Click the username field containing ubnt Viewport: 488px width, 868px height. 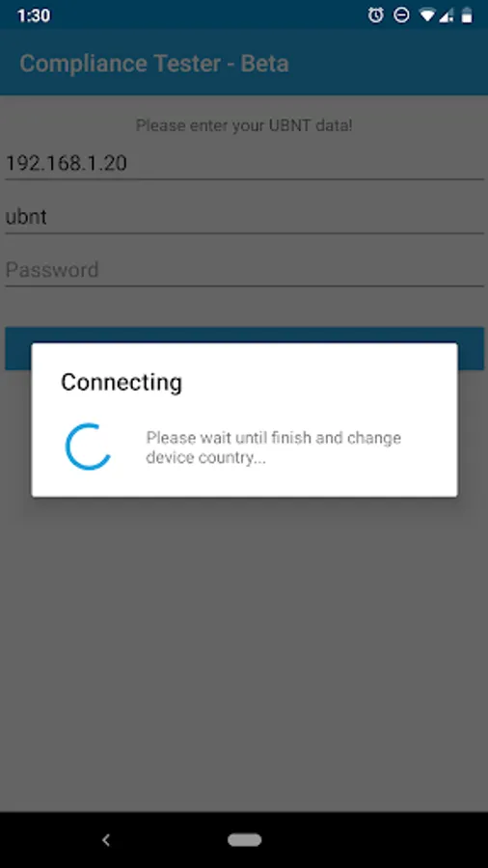pyautogui.click(x=245, y=217)
